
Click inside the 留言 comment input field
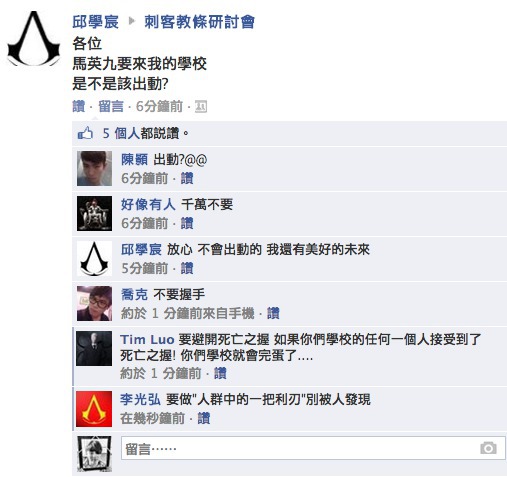click(x=313, y=448)
